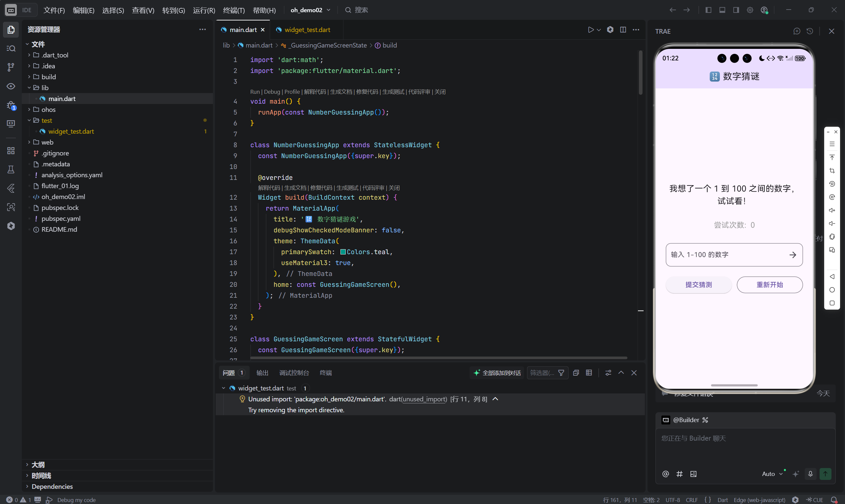Open the Auto model dropdown
The width and height of the screenshot is (845, 504).
point(772,474)
